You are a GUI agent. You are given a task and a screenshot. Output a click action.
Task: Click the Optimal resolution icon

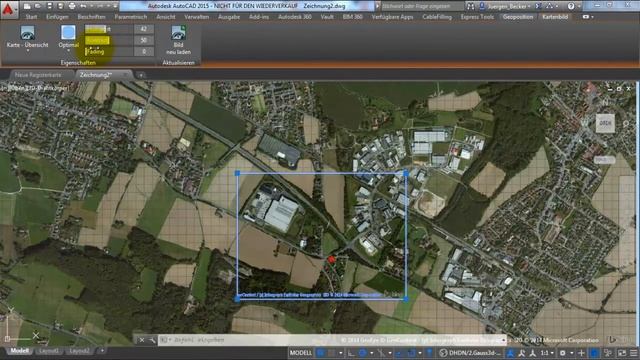pyautogui.click(x=68, y=33)
